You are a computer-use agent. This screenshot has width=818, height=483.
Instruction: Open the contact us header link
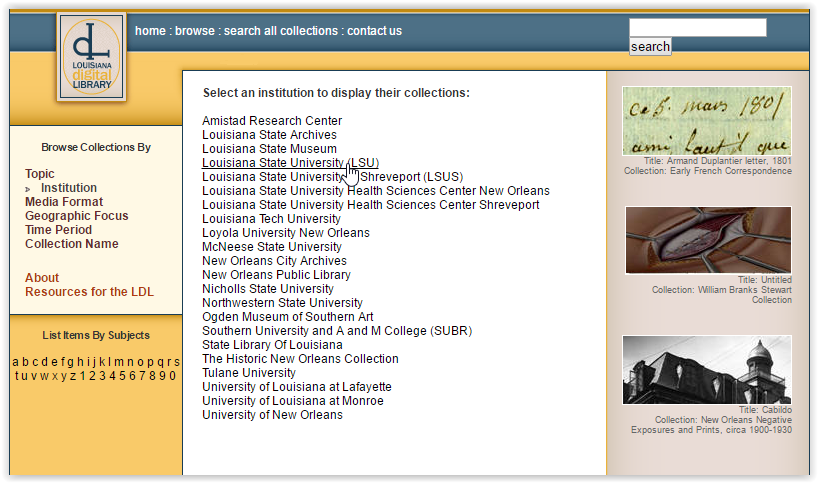(375, 31)
